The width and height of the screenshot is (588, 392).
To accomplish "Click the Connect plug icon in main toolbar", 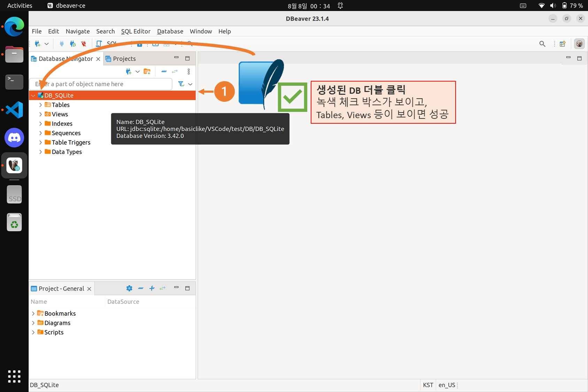I will 62,44.
